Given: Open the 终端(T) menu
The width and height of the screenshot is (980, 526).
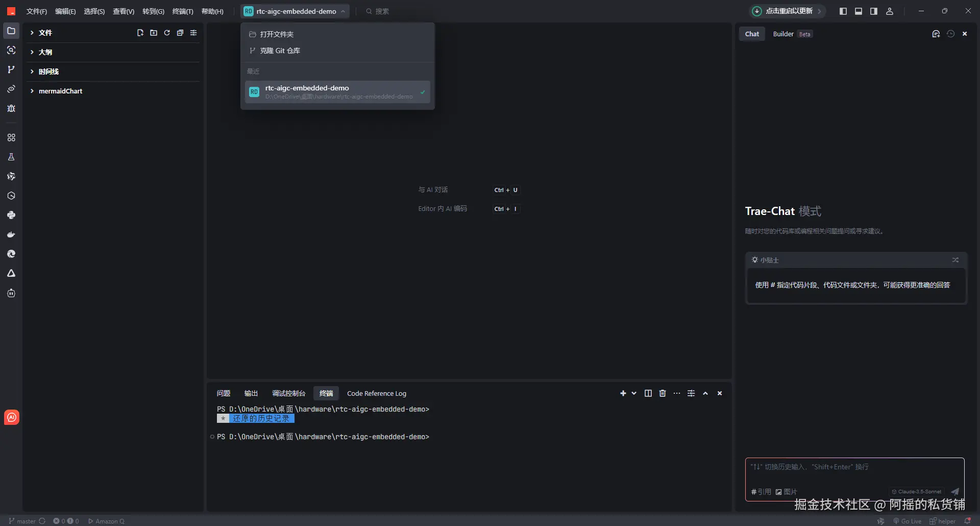Looking at the screenshot, I should click(183, 11).
